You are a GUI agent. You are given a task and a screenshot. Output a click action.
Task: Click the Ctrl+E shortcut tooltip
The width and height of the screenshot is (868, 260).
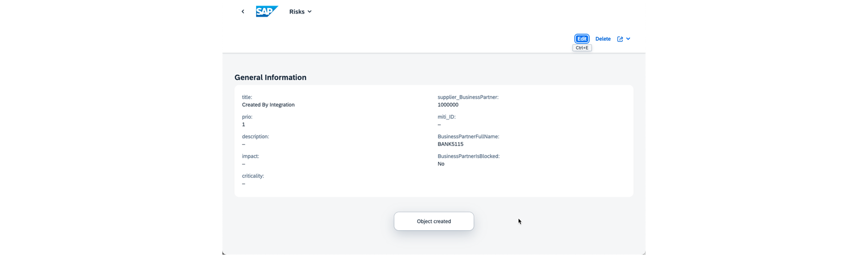tap(582, 48)
